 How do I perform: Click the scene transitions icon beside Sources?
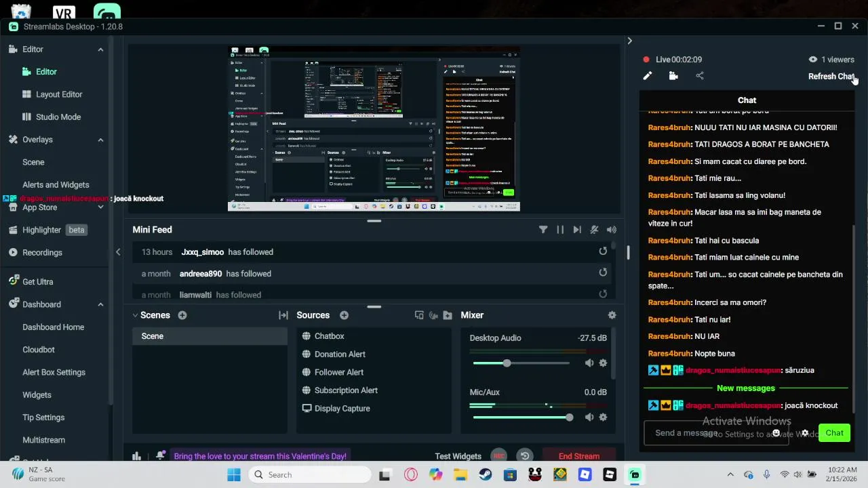click(283, 315)
